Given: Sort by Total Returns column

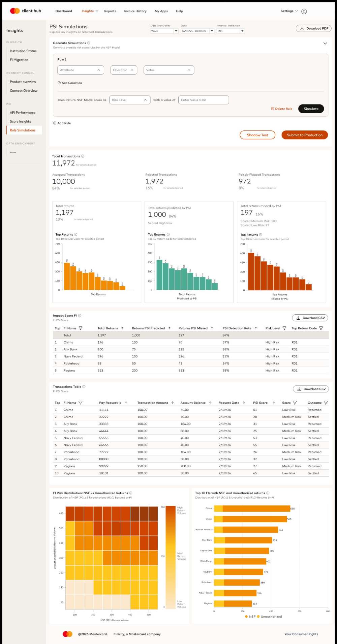Looking at the screenshot, I should point(122,328).
